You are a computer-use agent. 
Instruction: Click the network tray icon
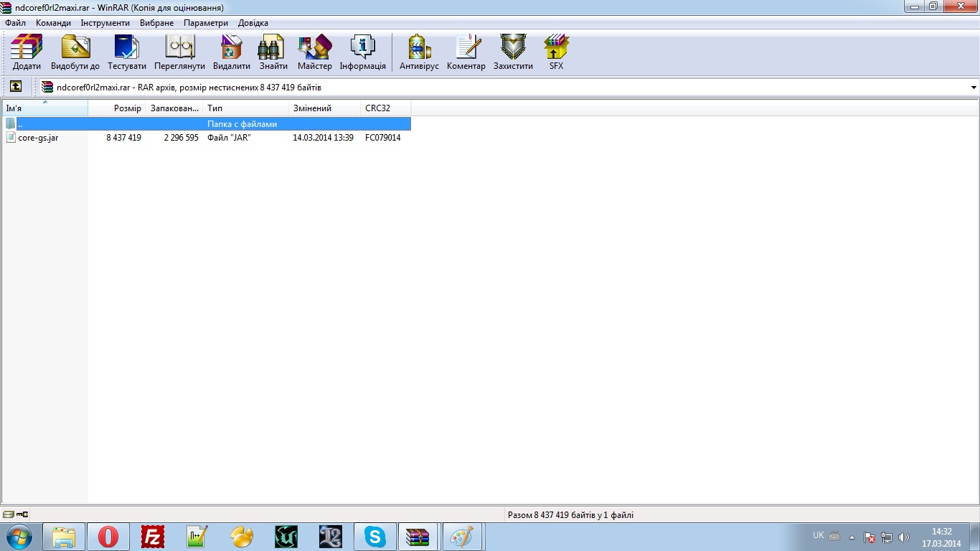pyautogui.click(x=887, y=537)
